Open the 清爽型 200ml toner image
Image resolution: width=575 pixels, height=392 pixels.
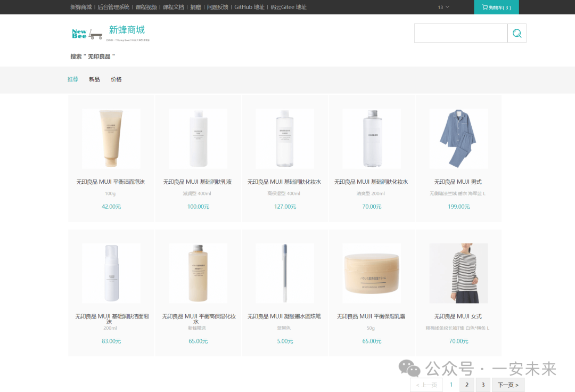[x=372, y=138]
